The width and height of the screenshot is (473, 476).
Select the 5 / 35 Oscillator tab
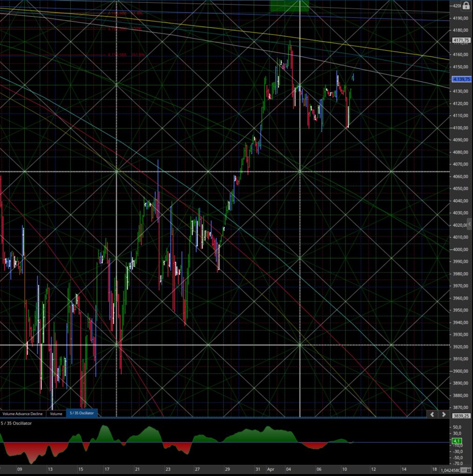82,413
